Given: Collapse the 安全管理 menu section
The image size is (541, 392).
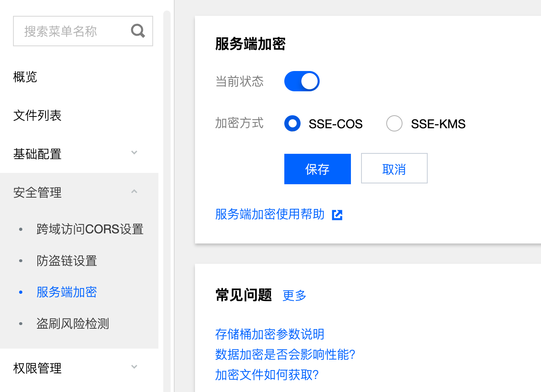Looking at the screenshot, I should (x=134, y=192).
